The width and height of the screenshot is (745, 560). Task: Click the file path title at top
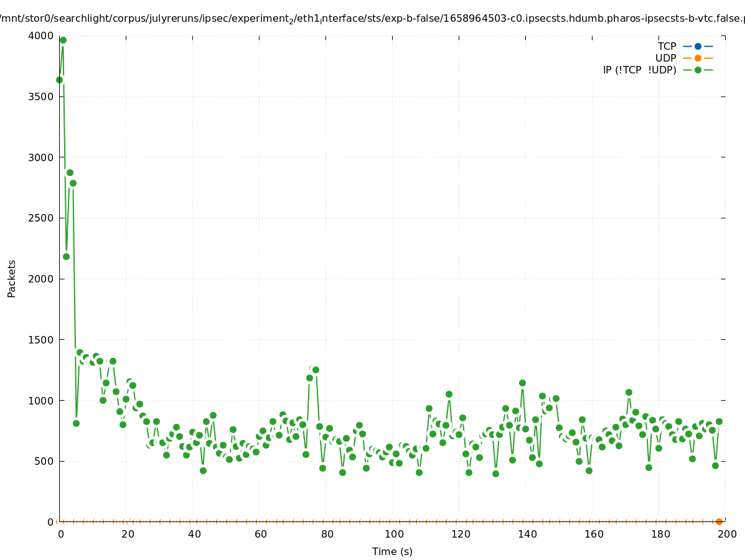coord(372,19)
